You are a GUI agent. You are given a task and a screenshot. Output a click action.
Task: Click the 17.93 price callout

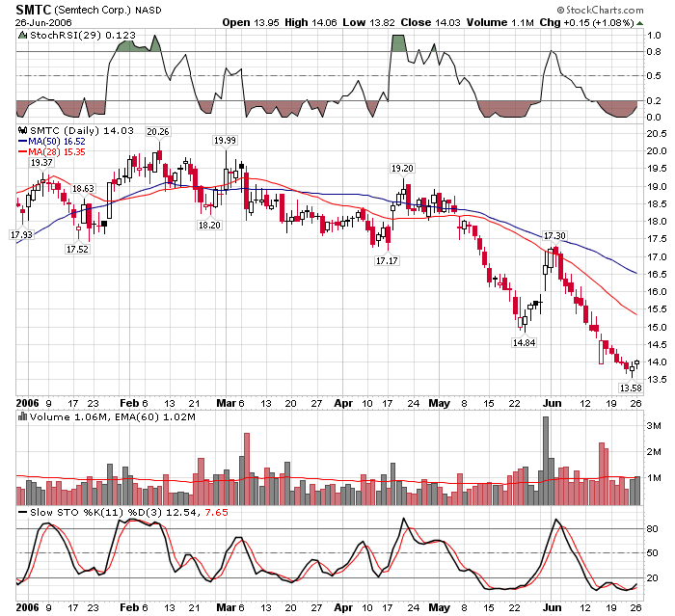click(21, 234)
